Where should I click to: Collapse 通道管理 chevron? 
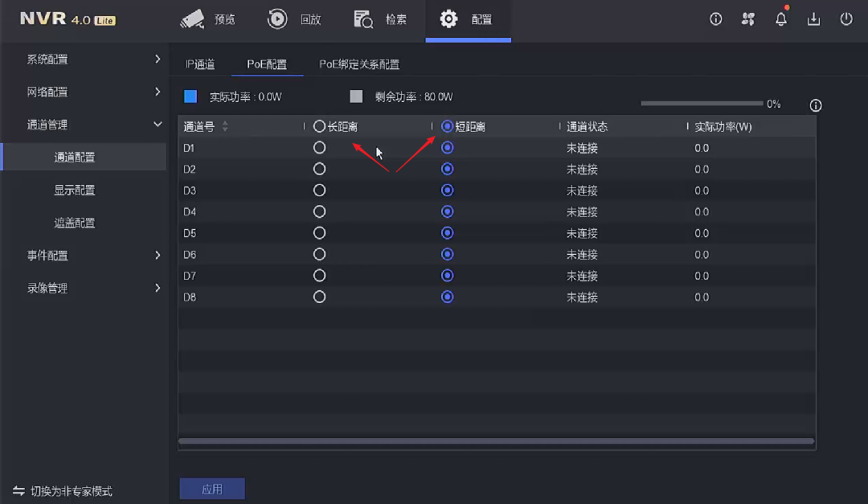158,125
